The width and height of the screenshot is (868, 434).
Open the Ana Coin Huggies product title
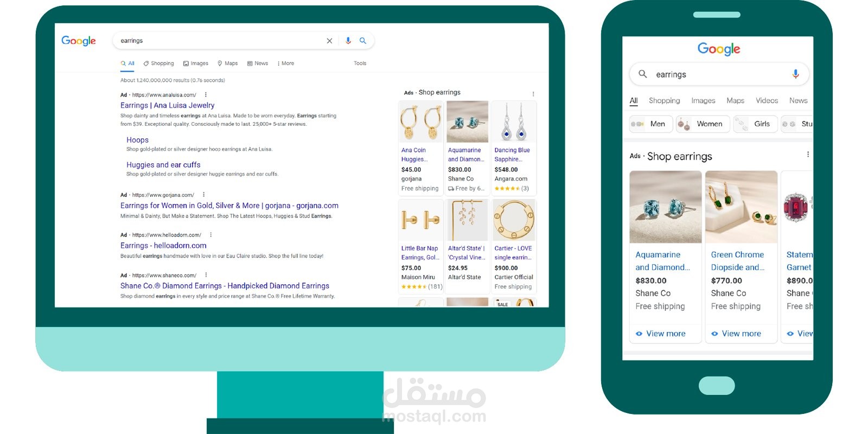pos(414,155)
